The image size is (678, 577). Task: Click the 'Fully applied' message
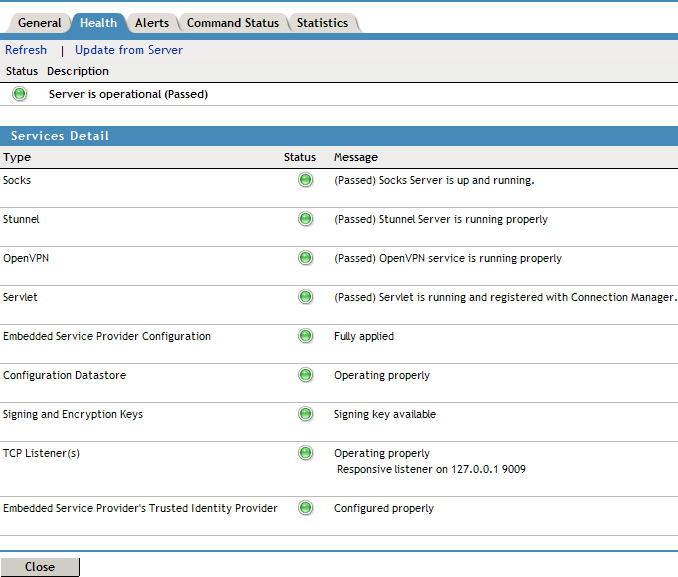(364, 336)
